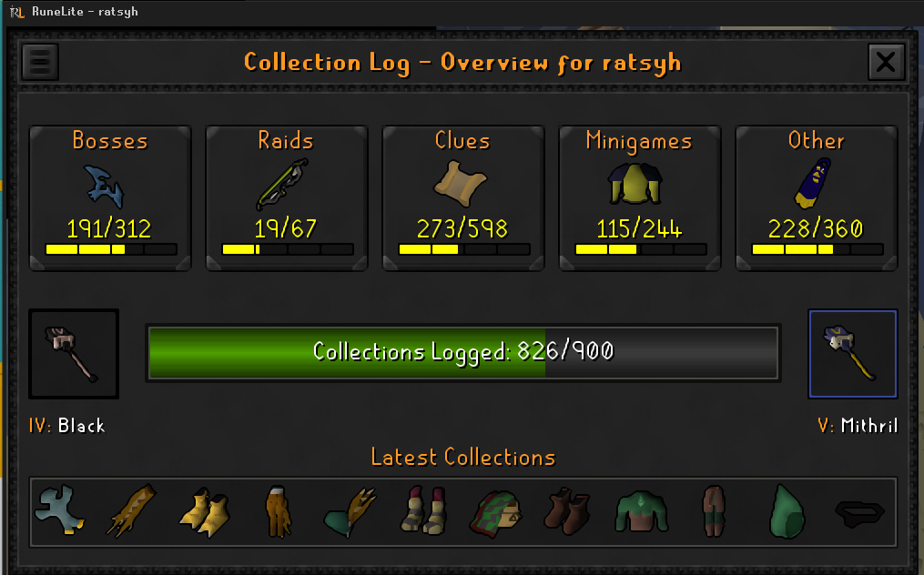This screenshot has width=924, height=575.
Task: Select the green hood collection item
Action: pyautogui.click(x=787, y=511)
